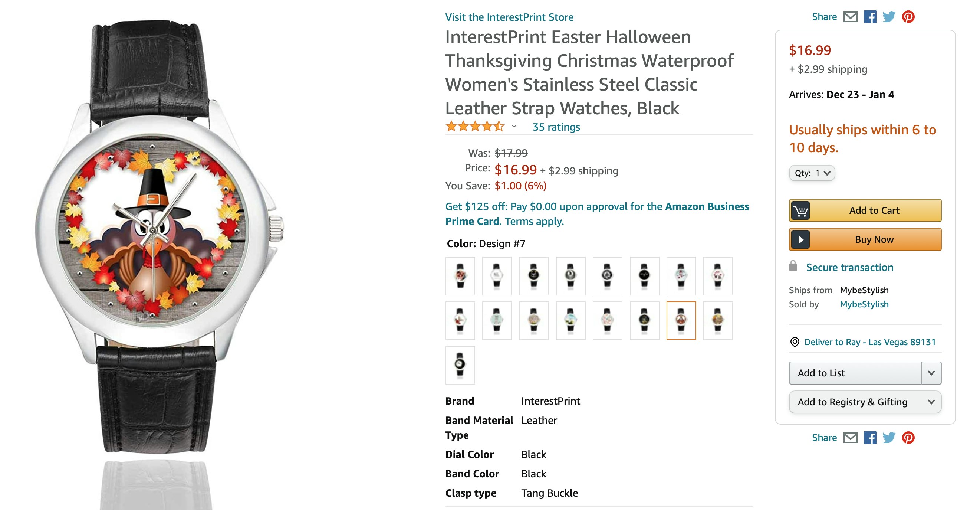Image resolution: width=980 pixels, height=510 pixels.
Task: Click the play icon on Buy Now
Action: (800, 240)
